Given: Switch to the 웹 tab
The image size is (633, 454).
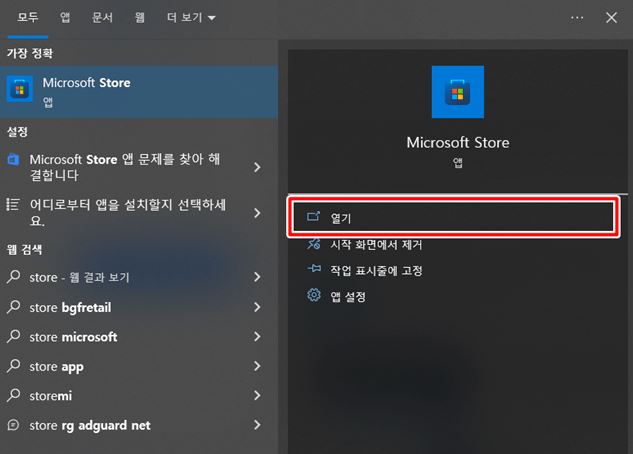Looking at the screenshot, I should pyautogui.click(x=139, y=17).
